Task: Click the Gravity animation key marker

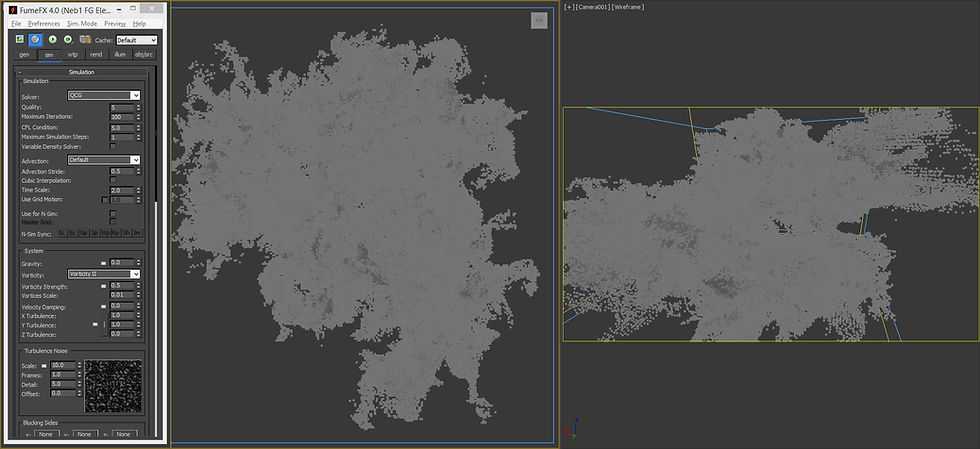Action: (104, 263)
